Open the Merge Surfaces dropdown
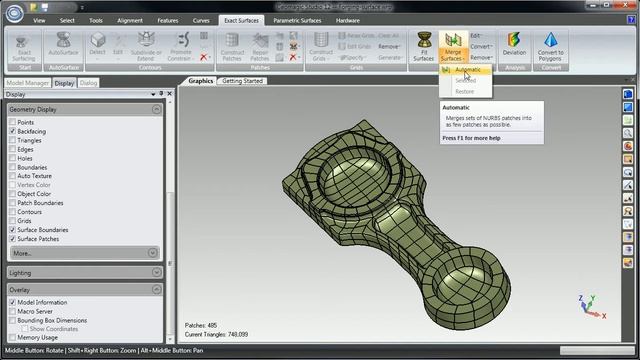640x360 pixels. tap(453, 56)
